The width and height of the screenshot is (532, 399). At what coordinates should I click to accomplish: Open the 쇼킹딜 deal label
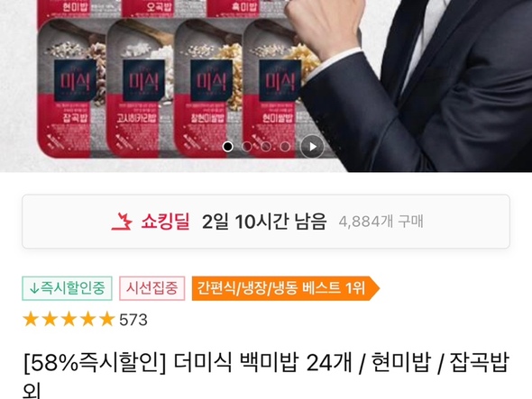point(165,222)
